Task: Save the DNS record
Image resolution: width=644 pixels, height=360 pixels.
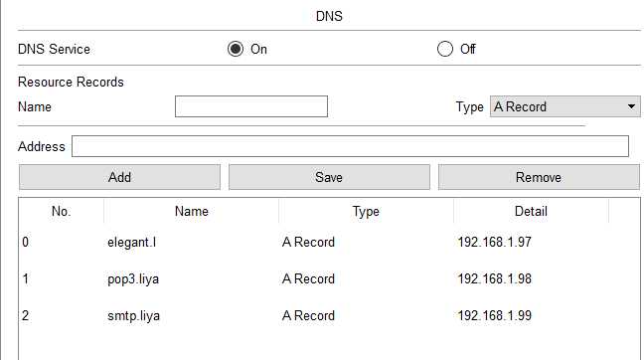Action: tap(329, 177)
